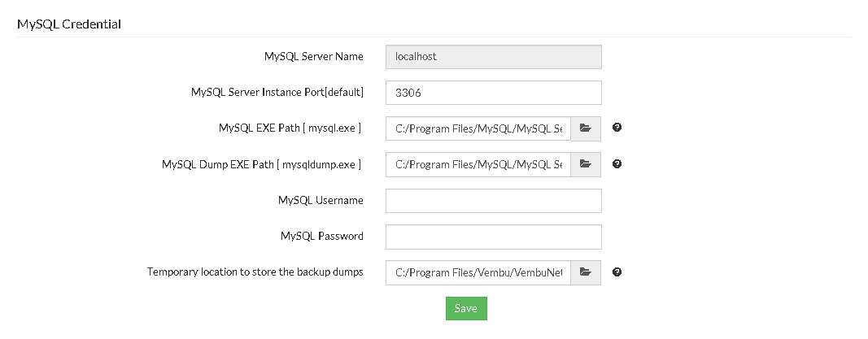Select the port field containing 3306
The height and width of the screenshot is (339, 868).
493,93
